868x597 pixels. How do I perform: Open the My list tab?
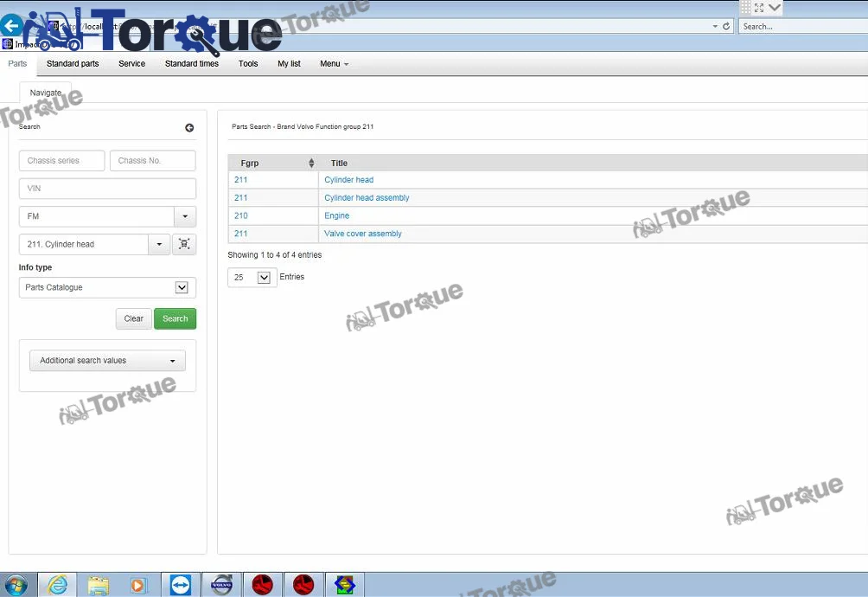click(289, 64)
